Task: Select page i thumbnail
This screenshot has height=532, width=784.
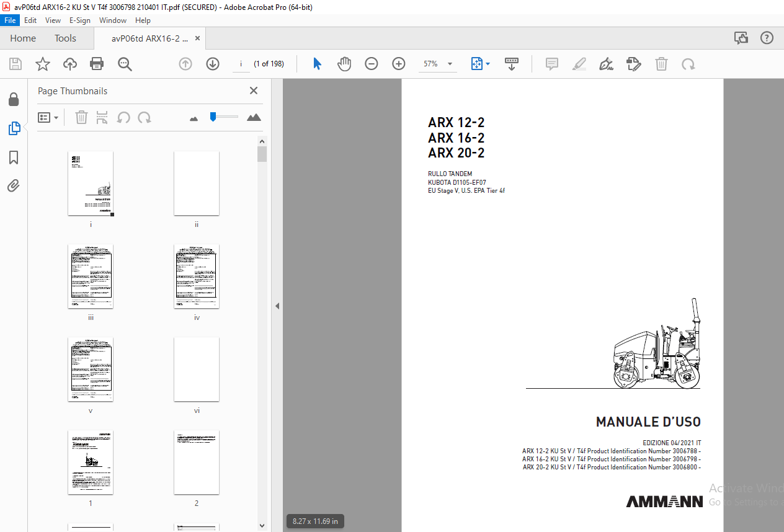Action: coord(91,184)
